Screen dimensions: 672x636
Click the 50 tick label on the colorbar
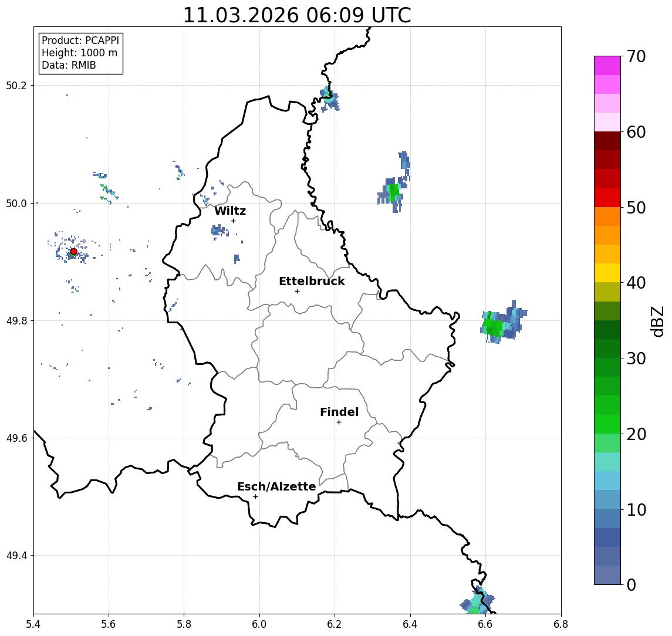coord(636,208)
